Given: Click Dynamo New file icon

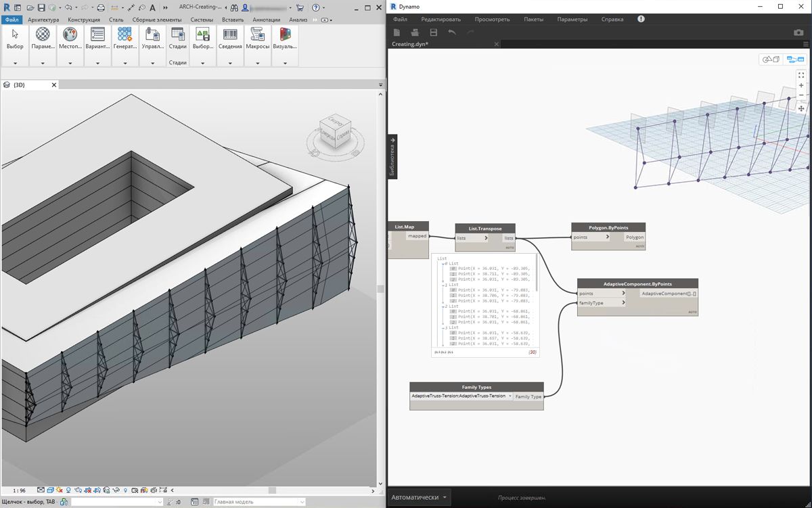Looking at the screenshot, I should 397,32.
